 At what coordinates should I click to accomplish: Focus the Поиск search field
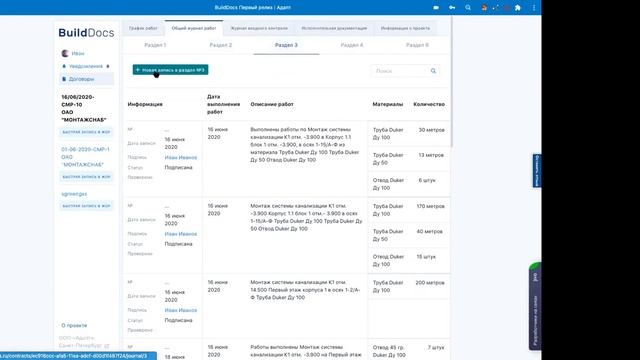pos(405,71)
